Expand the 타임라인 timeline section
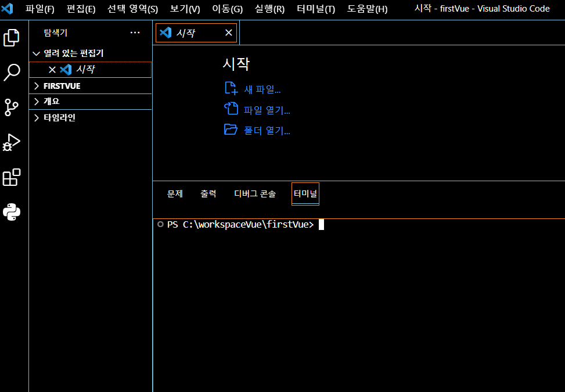 click(90, 117)
